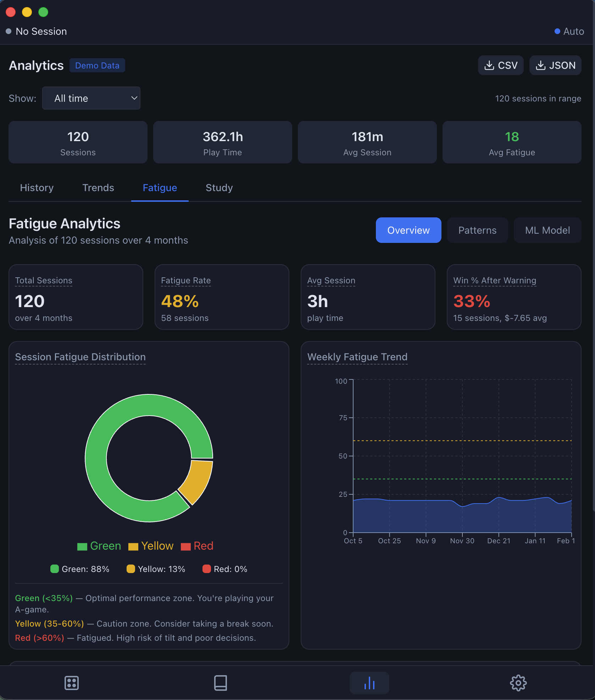Click the No Session status indicator dot
This screenshot has height=700, width=595.
9,31
